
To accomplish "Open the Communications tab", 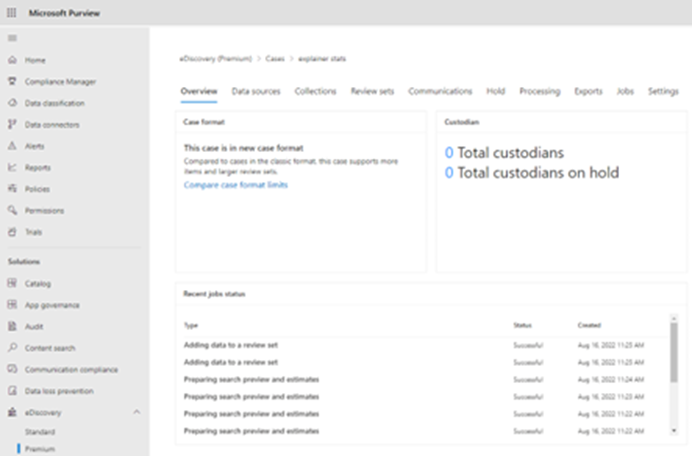I will [440, 91].
